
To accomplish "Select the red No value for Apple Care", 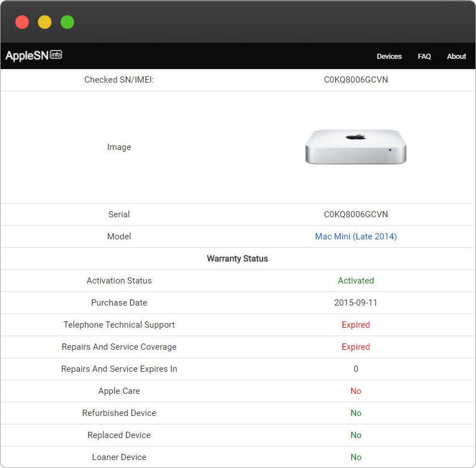I will (356, 391).
